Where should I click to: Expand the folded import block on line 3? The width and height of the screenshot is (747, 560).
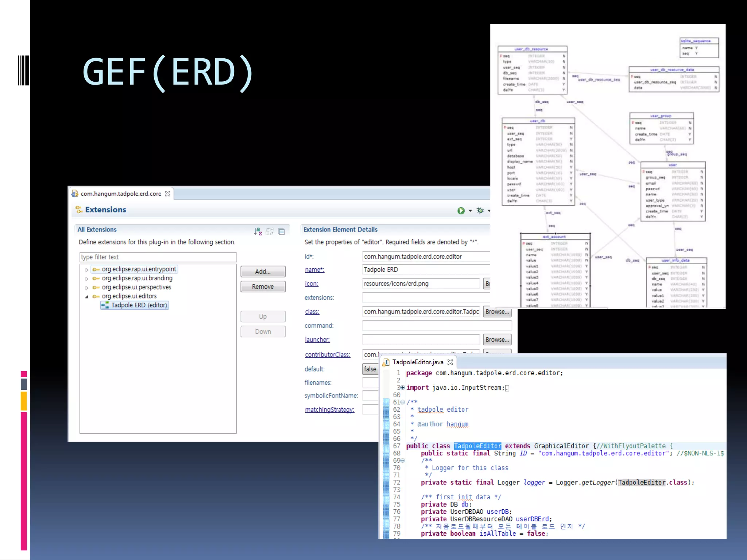[x=403, y=388]
